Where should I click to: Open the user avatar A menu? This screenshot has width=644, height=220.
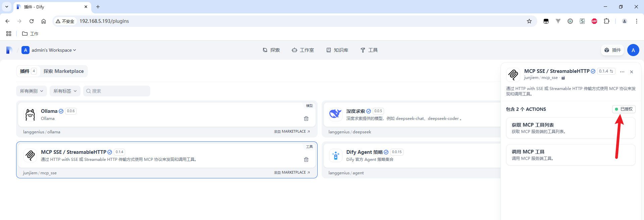(633, 50)
